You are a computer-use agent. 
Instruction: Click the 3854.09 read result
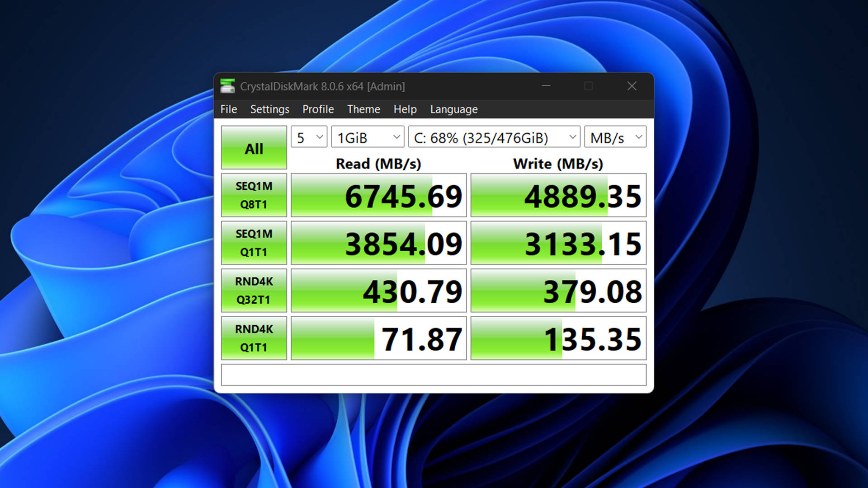tap(379, 243)
